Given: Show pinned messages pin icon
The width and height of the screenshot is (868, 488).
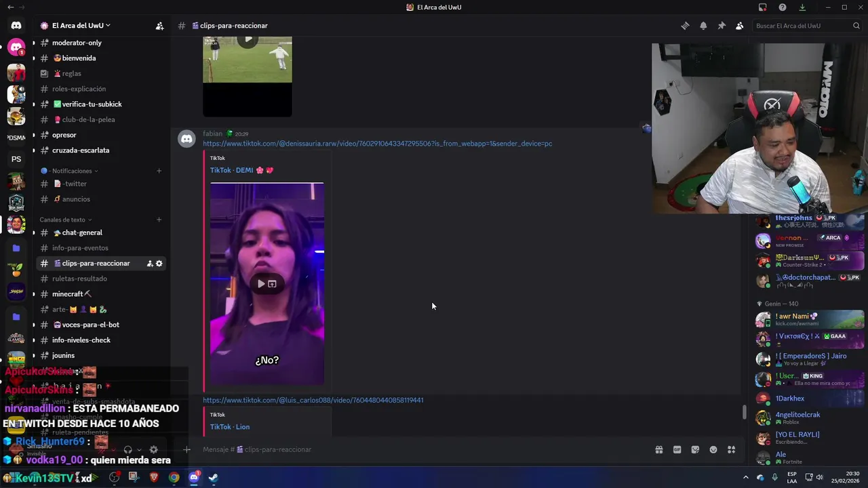Looking at the screenshot, I should click(x=722, y=26).
